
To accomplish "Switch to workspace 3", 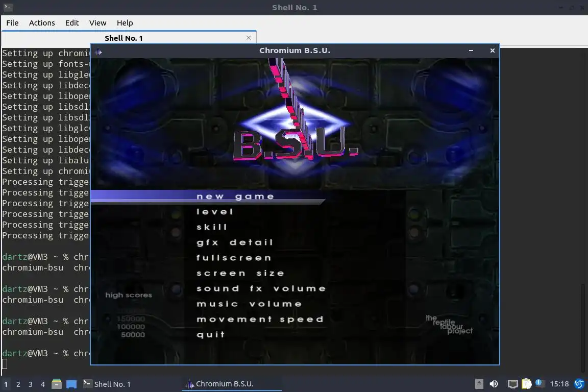I will point(31,384).
